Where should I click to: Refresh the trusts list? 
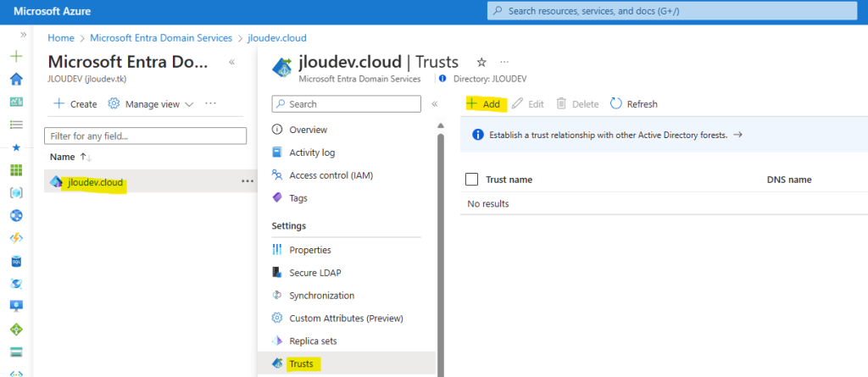634,104
